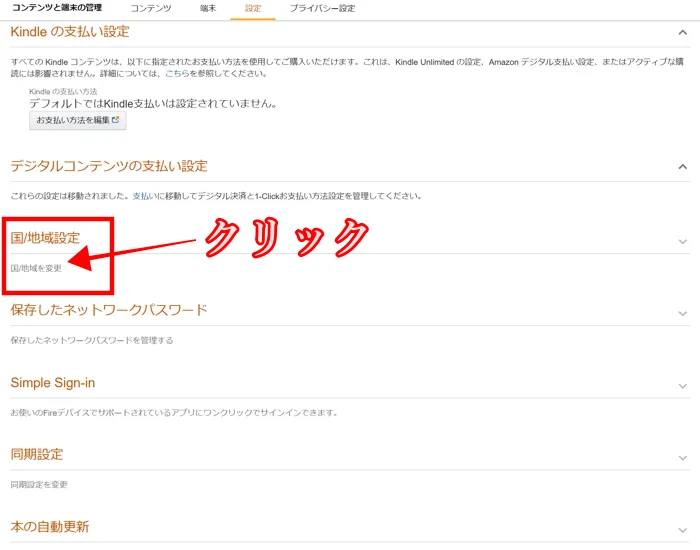Click 保存したネットワークパスワードを管理する text
Image resolution: width=700 pixels, height=550 pixels.
click(x=92, y=341)
